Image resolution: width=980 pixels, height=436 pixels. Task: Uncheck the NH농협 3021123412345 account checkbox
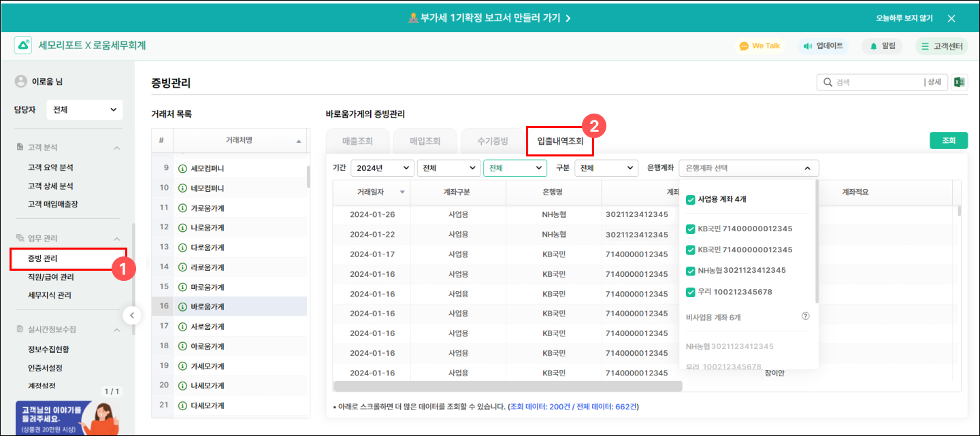pos(691,270)
